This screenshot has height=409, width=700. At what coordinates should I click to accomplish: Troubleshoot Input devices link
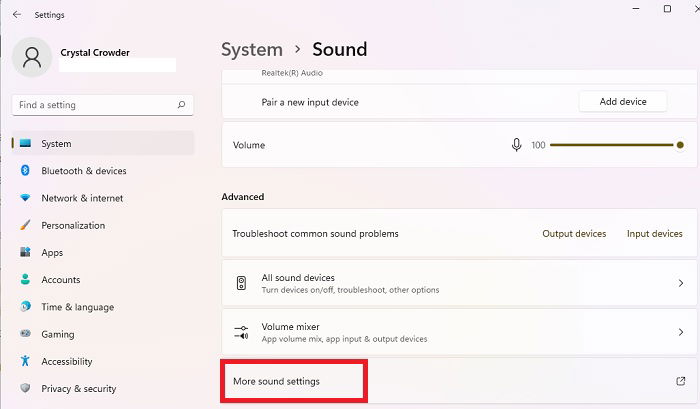(654, 234)
